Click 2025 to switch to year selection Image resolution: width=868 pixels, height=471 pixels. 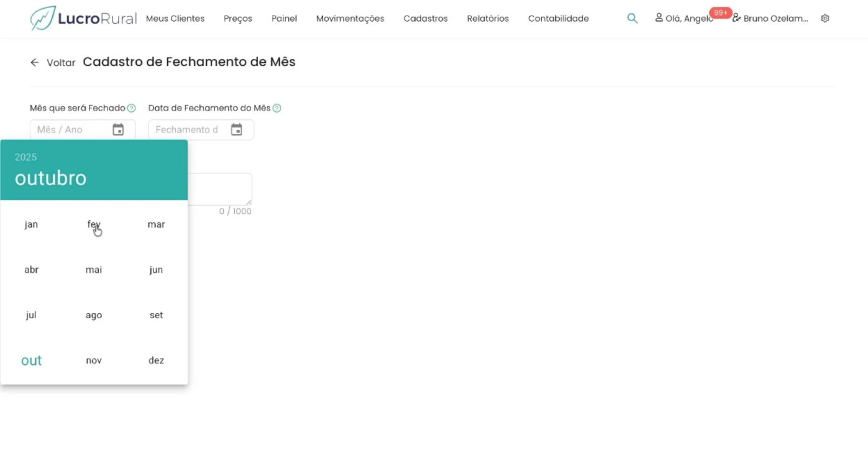(25, 157)
